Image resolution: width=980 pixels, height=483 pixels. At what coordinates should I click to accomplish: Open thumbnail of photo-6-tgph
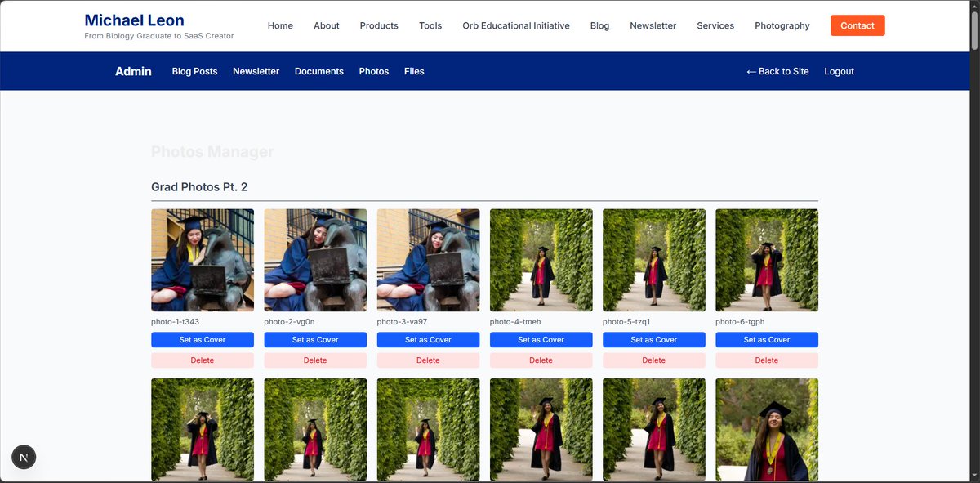tap(767, 260)
